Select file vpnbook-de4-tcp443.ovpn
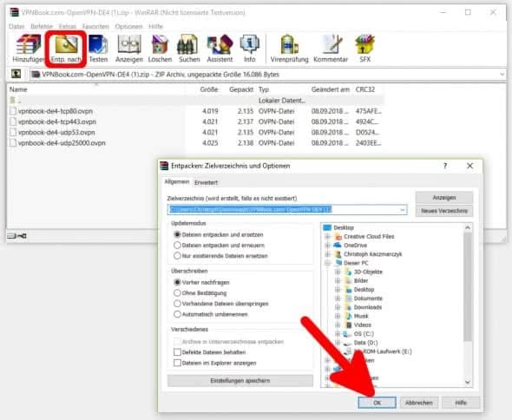Screen dimensions: 512x420 57,121
